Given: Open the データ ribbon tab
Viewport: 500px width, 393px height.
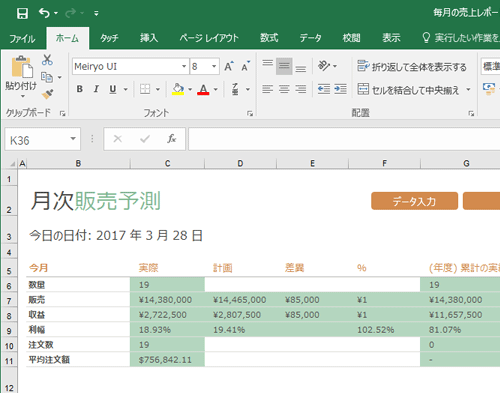Looking at the screenshot, I should point(310,38).
